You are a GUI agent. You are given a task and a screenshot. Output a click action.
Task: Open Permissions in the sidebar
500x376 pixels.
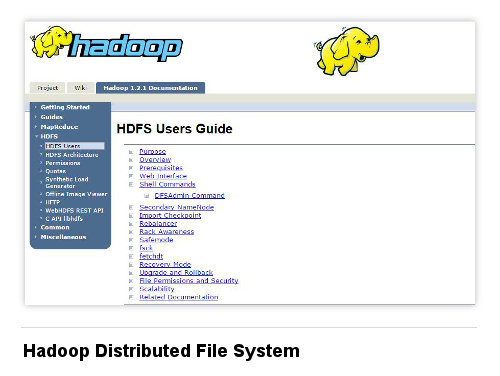63,163
